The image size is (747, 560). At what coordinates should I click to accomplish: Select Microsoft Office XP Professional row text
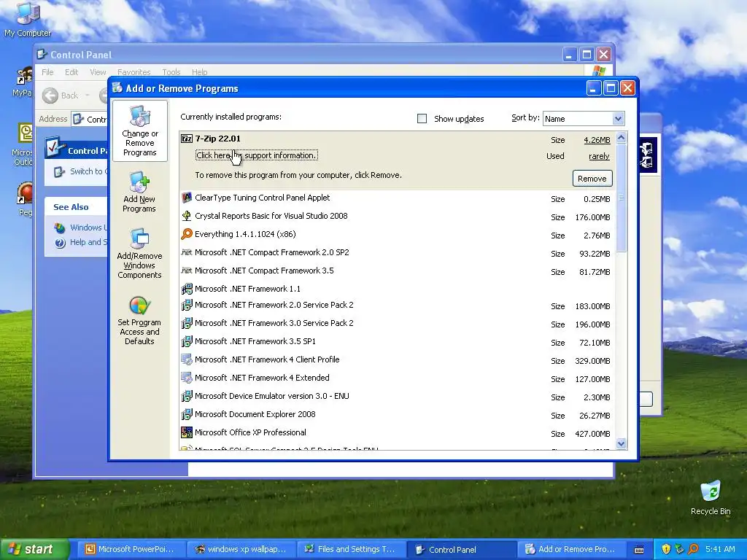[x=251, y=432]
